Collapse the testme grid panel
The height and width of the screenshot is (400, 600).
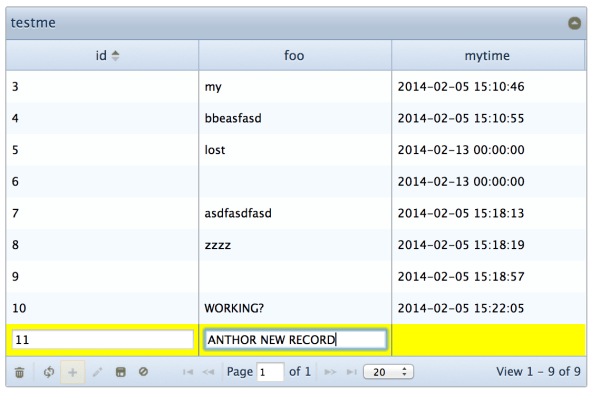(x=575, y=22)
